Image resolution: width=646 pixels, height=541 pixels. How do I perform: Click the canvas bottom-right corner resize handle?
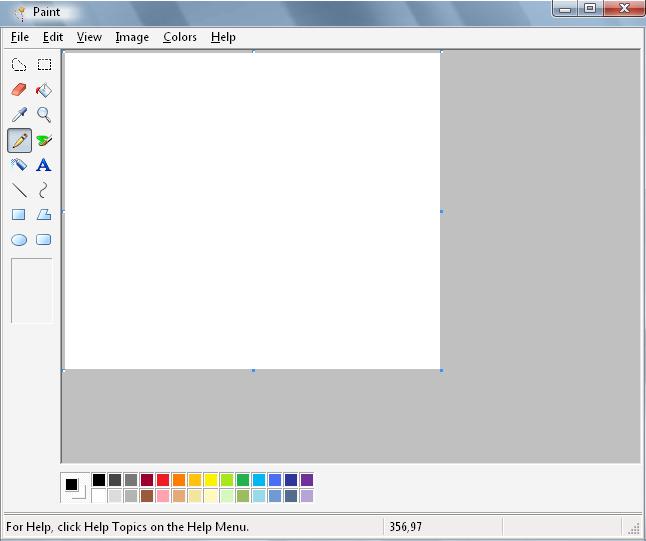click(442, 370)
